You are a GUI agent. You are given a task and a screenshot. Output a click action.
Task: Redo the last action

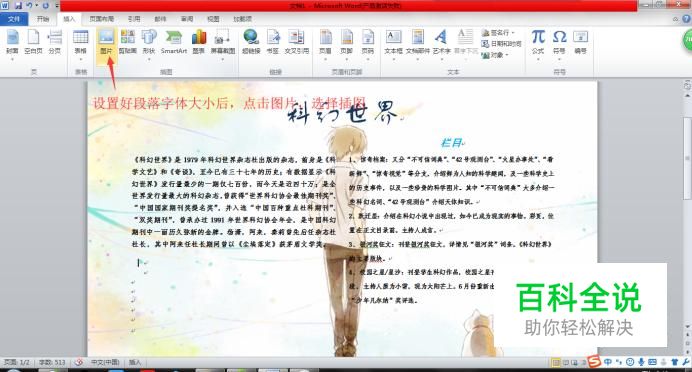pyautogui.click(x=45, y=6)
